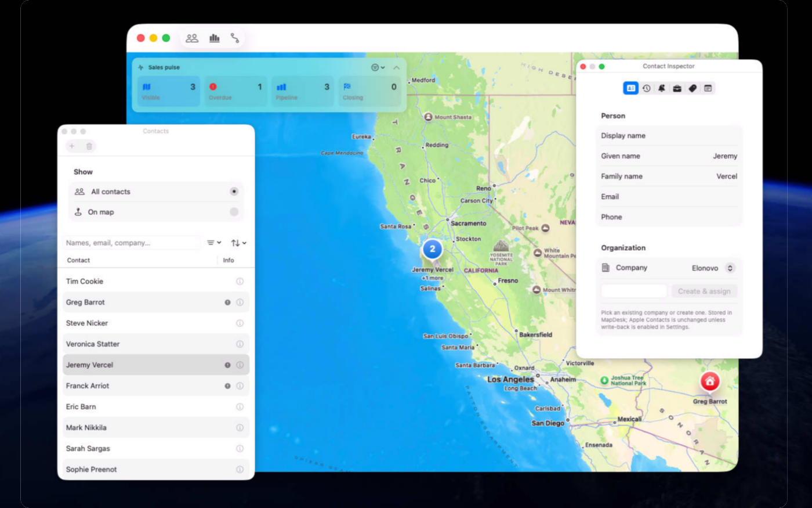812x508 pixels.
Task: Open info for Tim Cookie
Action: click(240, 282)
